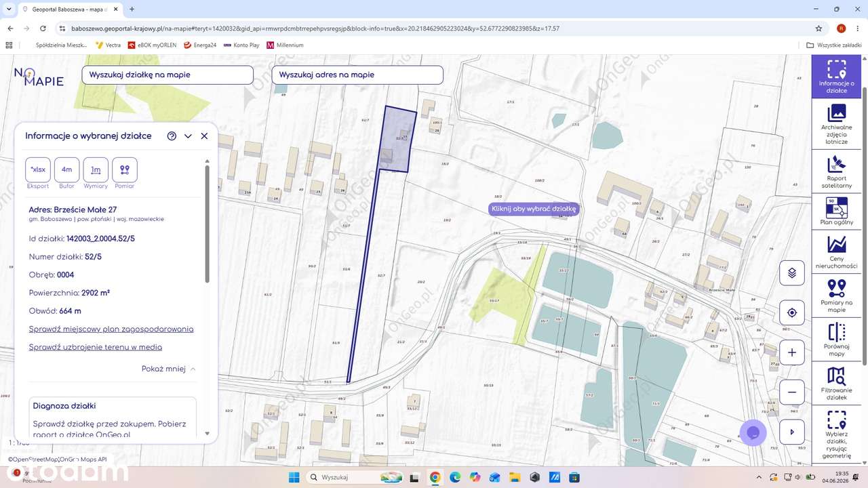Open Raport satelitarny tool
The image size is (868, 488).
(x=836, y=171)
